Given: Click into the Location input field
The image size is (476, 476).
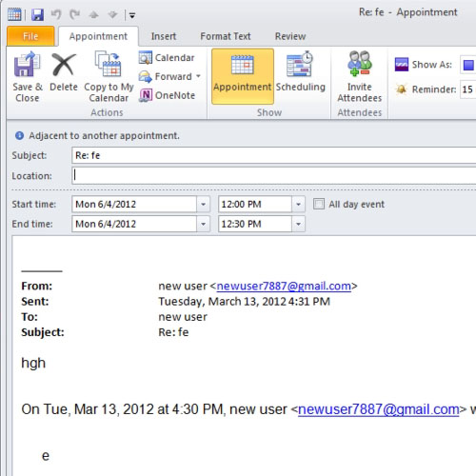Looking at the screenshot, I should click(273, 175).
